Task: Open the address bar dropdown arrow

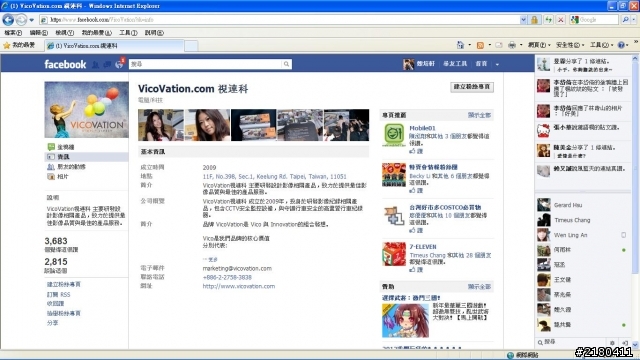Action: [523, 20]
